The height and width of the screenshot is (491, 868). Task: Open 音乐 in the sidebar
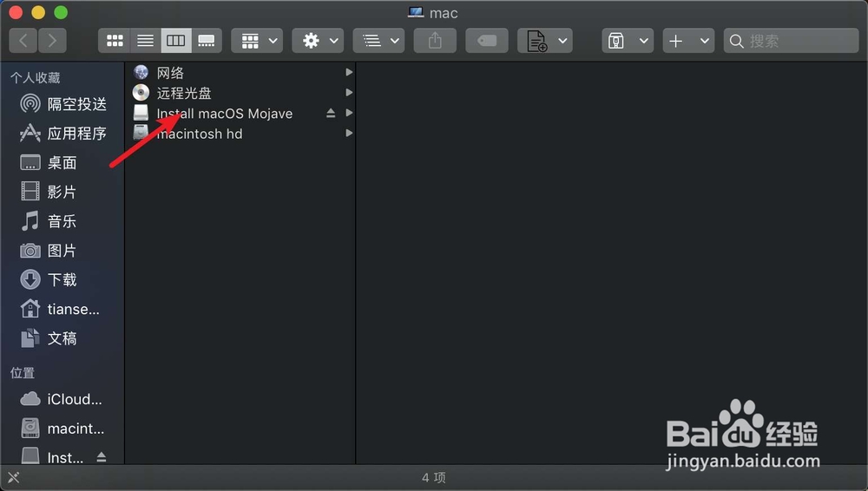click(x=49, y=221)
